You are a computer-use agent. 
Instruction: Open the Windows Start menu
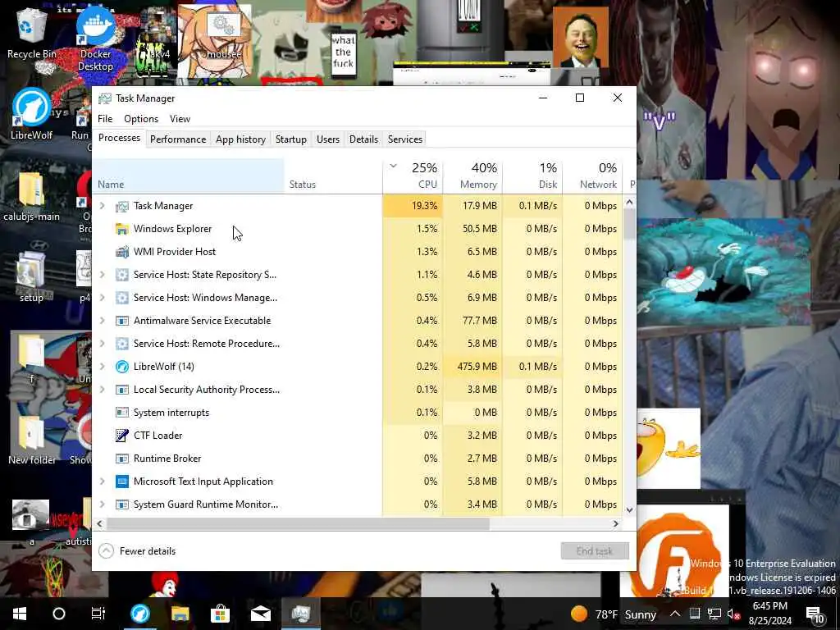tap(20, 614)
